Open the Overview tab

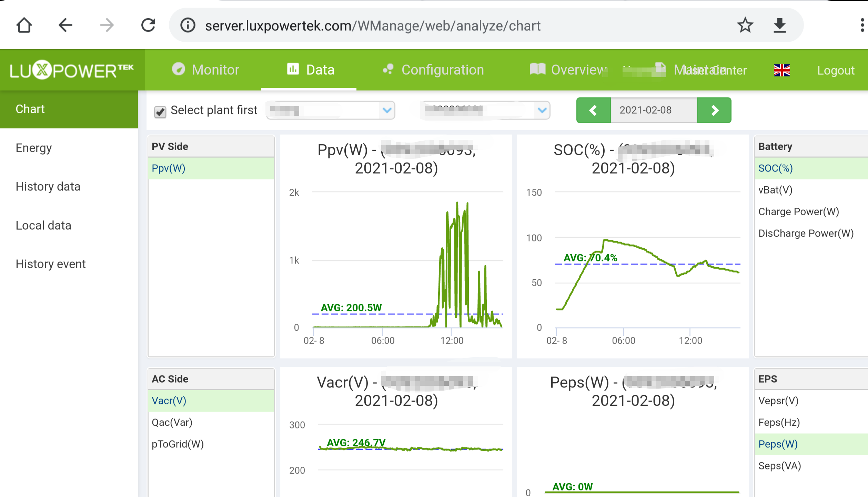click(x=569, y=70)
